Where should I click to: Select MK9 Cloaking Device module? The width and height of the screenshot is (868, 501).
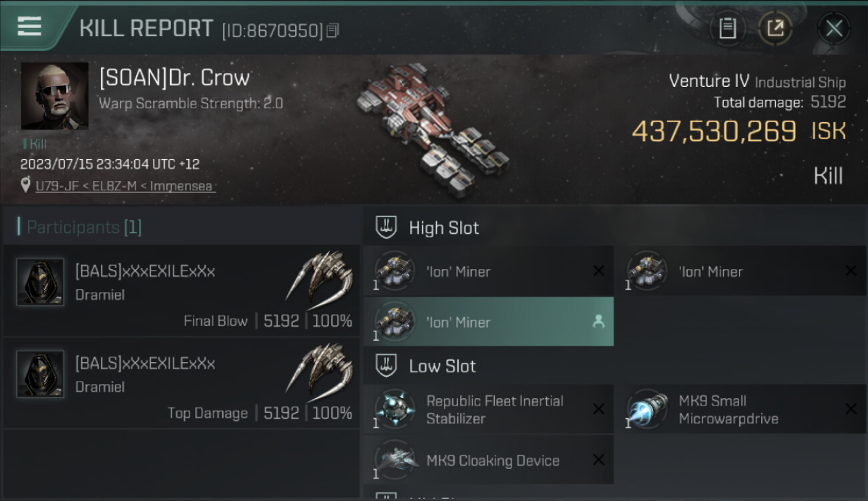coord(489,460)
